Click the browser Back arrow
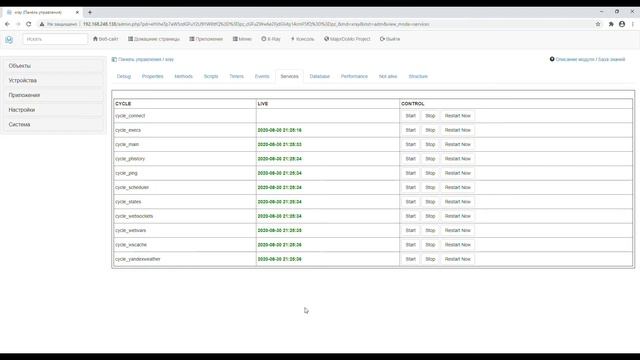Screen dimensions: 640x360 click(7, 24)
